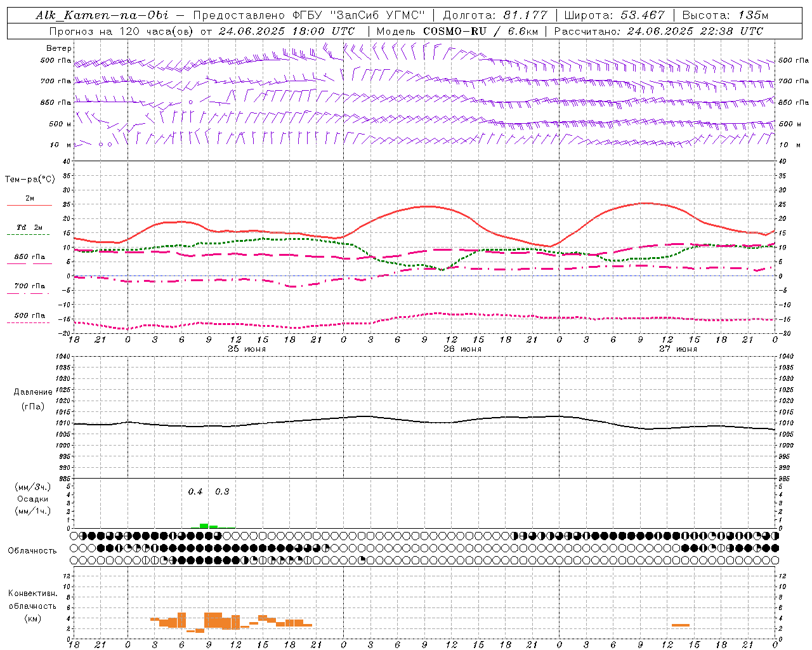Click the Долгота: 81.177 value
Viewport: 812px width, 650px height.
[495, 15]
